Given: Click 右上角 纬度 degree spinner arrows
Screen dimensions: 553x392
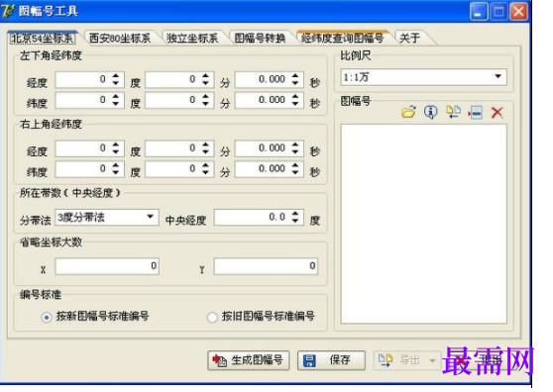Looking at the screenshot, I should point(116,168).
